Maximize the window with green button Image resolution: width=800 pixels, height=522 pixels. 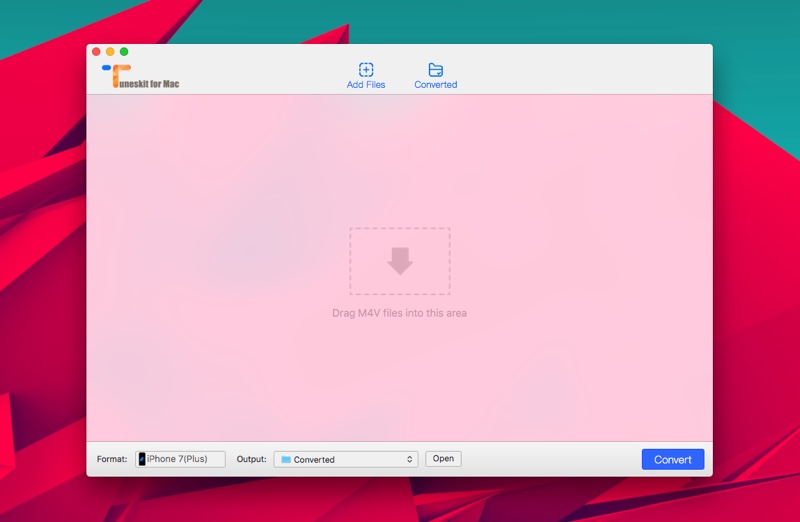tap(124, 52)
